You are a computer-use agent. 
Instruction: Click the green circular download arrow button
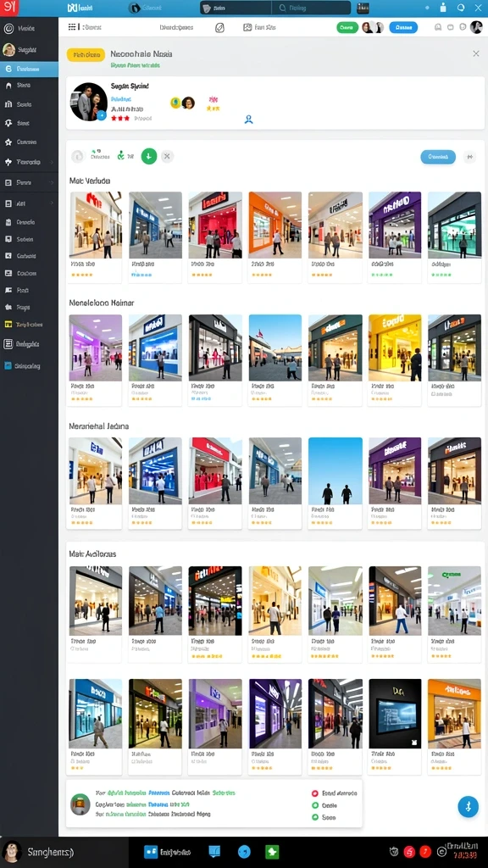pos(149,157)
